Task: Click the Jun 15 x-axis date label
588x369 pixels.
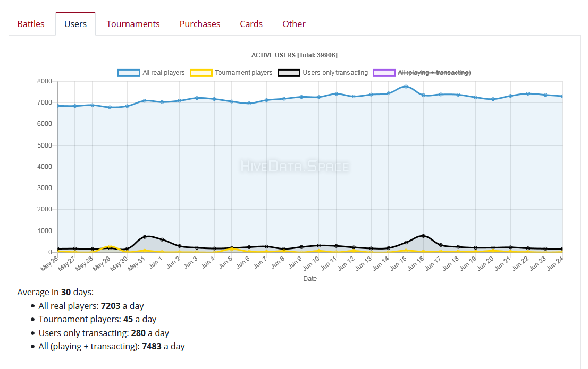Action: [x=398, y=263]
